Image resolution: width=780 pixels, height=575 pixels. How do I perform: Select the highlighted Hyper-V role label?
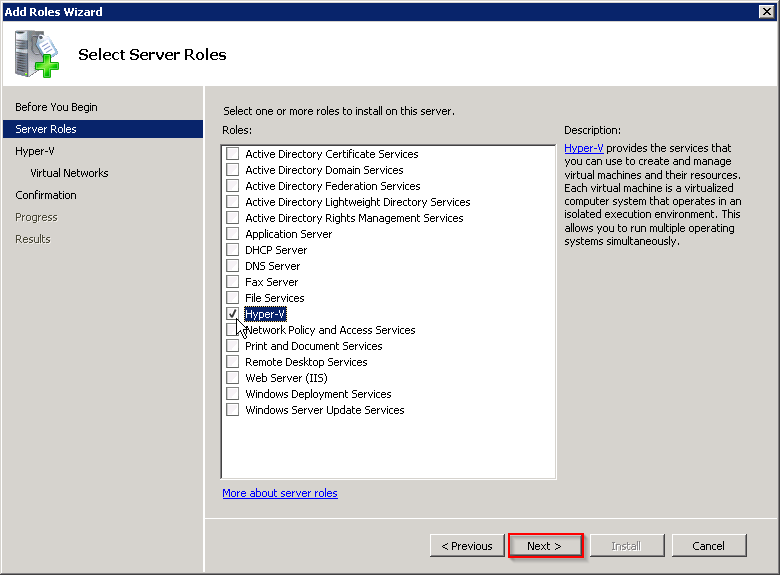point(265,314)
